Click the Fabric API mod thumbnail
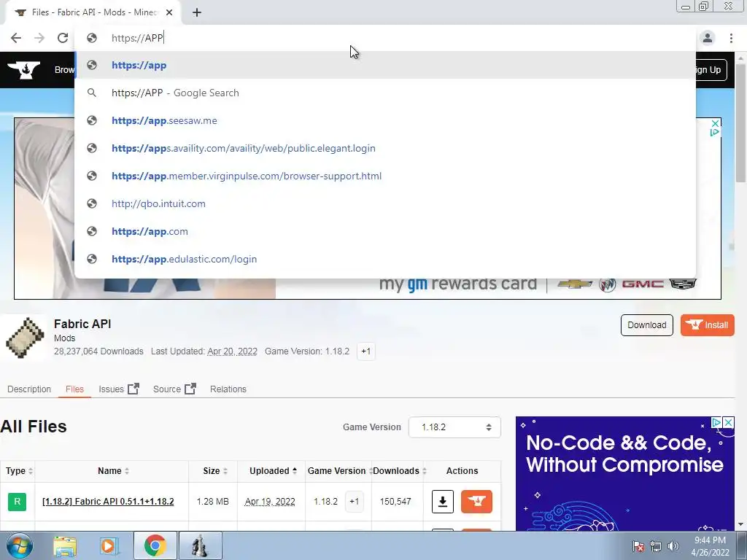The image size is (747, 560). pos(24,338)
